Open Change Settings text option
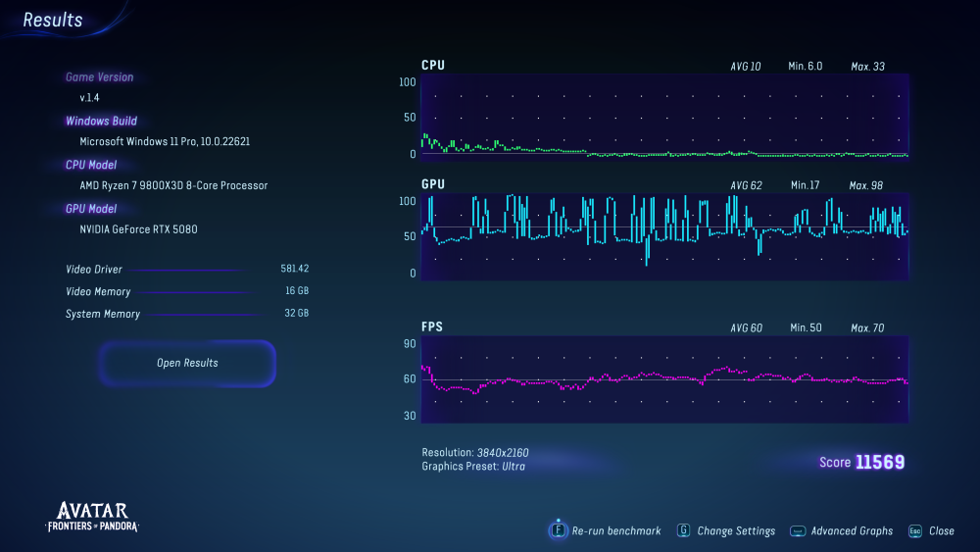Viewport: 980px width, 552px height. pyautogui.click(x=736, y=530)
